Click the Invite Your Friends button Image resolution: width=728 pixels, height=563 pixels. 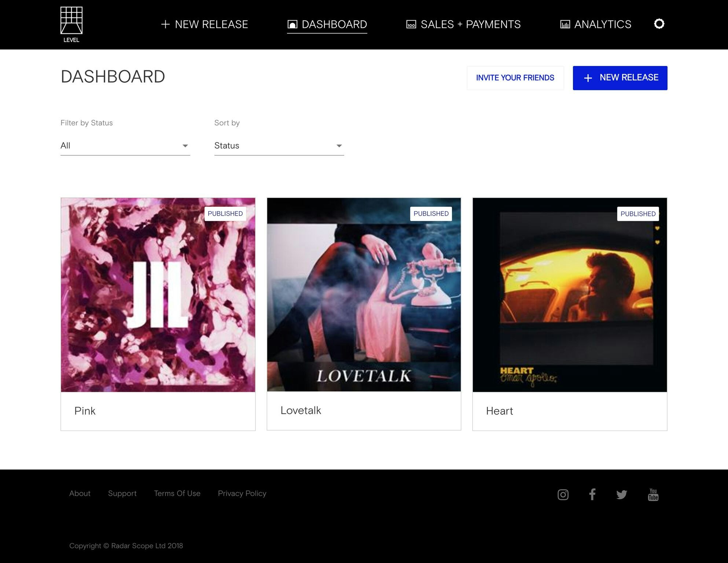515,78
